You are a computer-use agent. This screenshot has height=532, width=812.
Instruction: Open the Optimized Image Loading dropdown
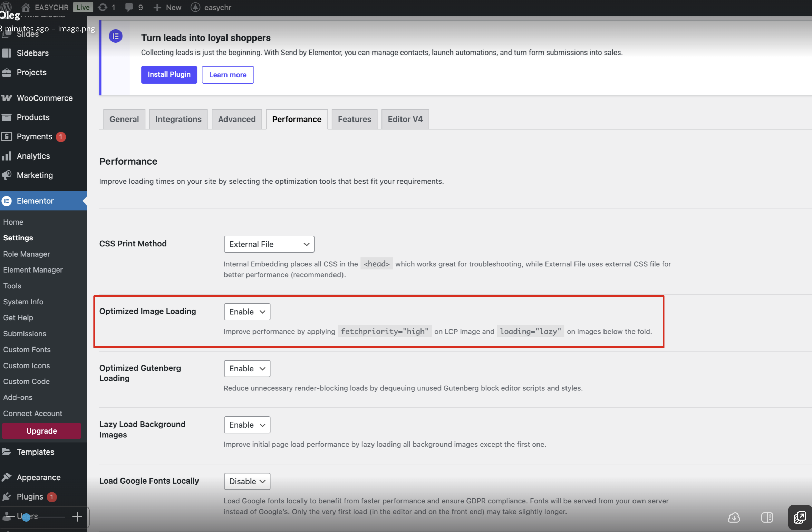click(x=247, y=312)
